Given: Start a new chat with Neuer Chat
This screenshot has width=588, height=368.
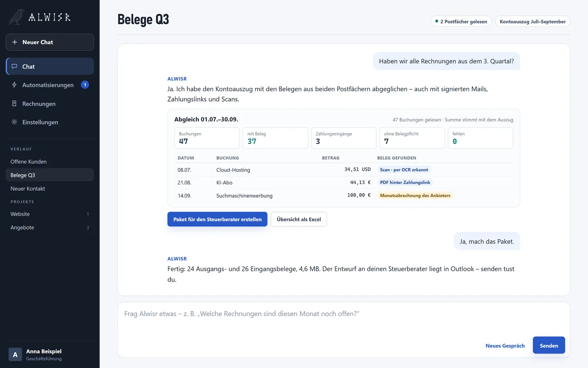Looking at the screenshot, I should [50, 42].
